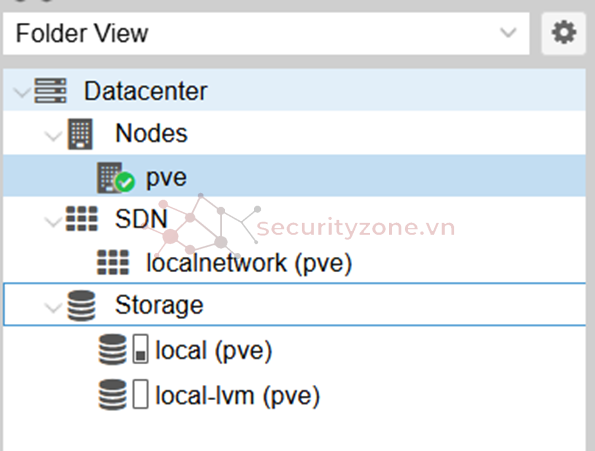The image size is (595, 451).
Task: Collapse the SDN folder
Action: pos(54,222)
